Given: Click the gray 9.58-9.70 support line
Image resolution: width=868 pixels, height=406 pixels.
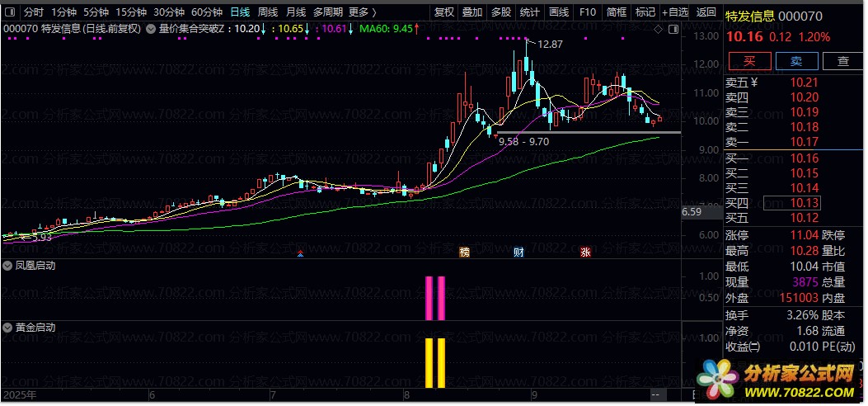Looking at the screenshot, I should point(587,132).
